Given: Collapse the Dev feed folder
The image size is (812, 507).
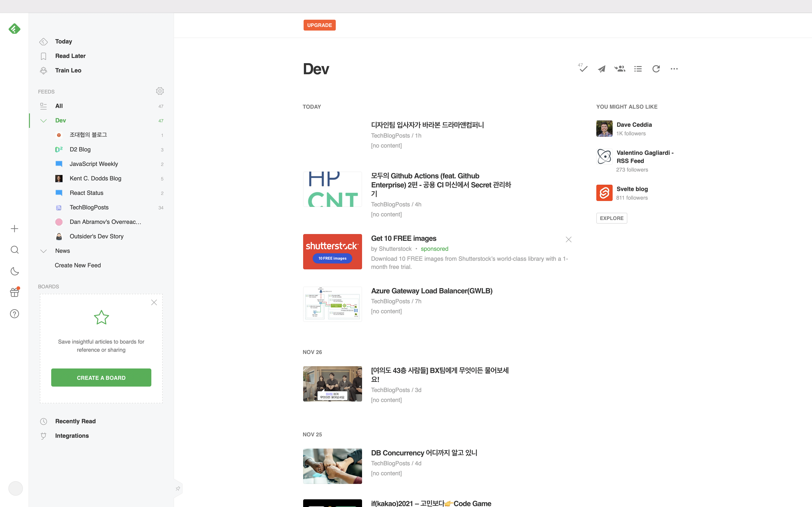Looking at the screenshot, I should coord(44,121).
